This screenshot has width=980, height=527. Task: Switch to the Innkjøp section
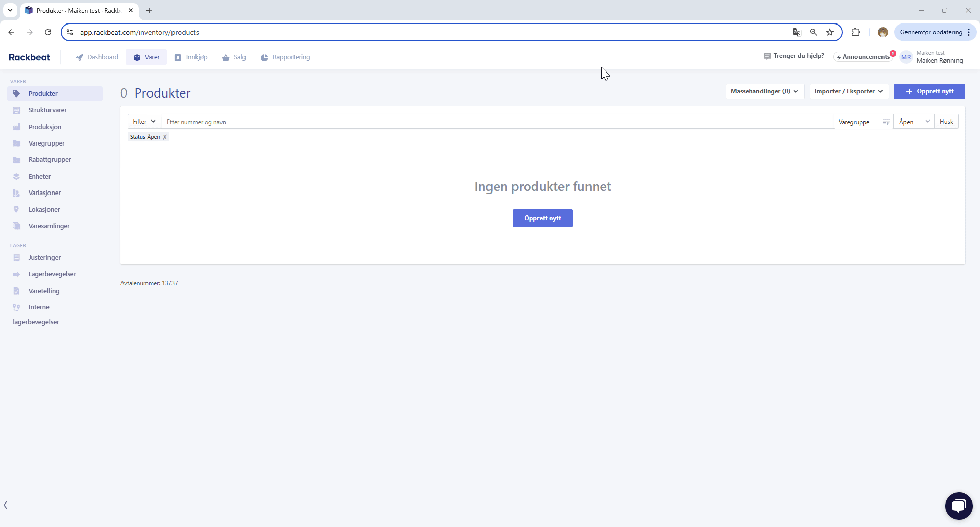190,57
